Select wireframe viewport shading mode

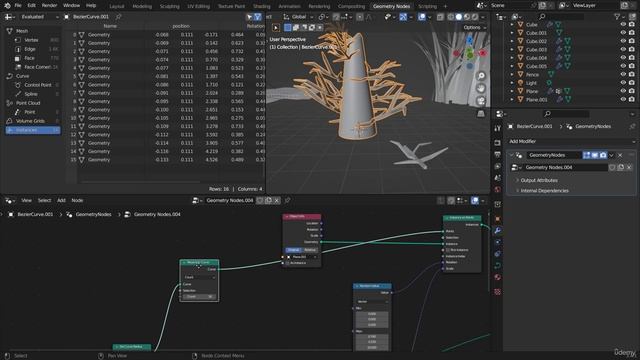click(x=451, y=17)
